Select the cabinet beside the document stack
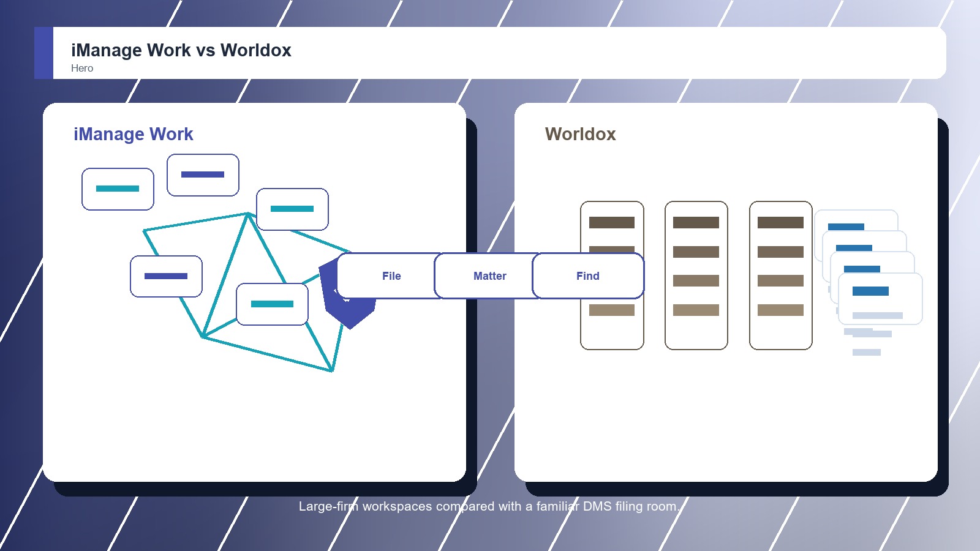 point(781,275)
